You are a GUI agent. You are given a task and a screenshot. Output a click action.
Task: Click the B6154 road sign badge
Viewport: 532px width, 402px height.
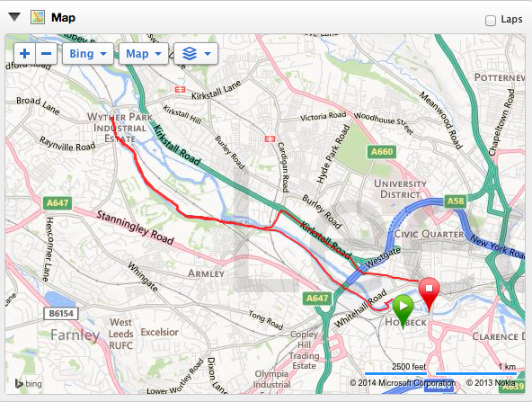point(61,313)
